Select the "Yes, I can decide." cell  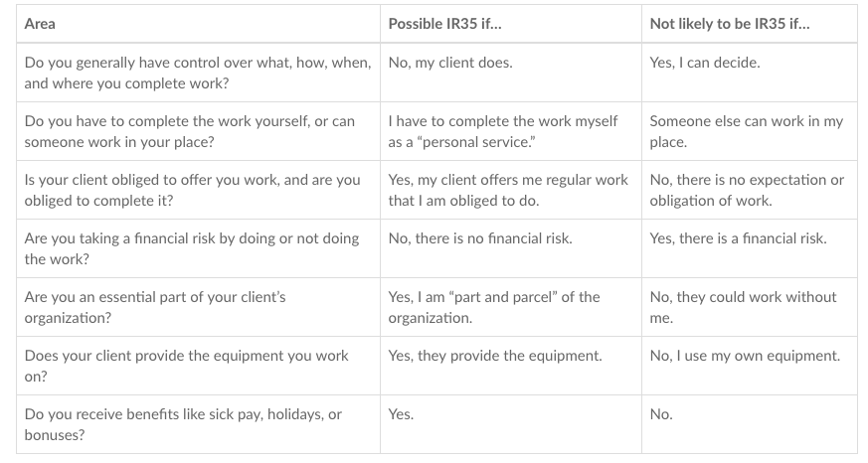750,73
